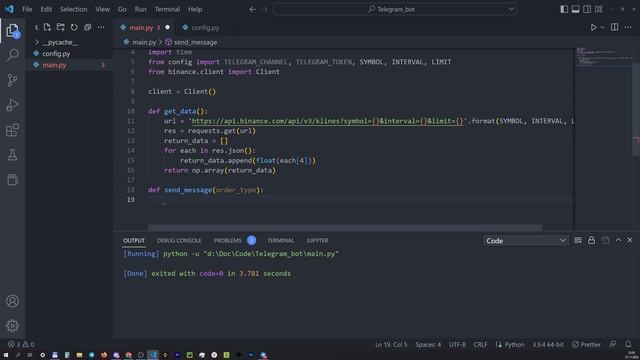Click the feedback icon in status bar
Screen dimensions: 640x360
(613, 344)
